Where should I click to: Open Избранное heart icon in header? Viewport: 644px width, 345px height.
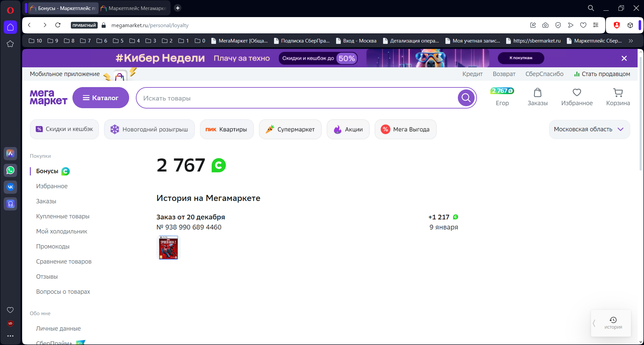[577, 97]
